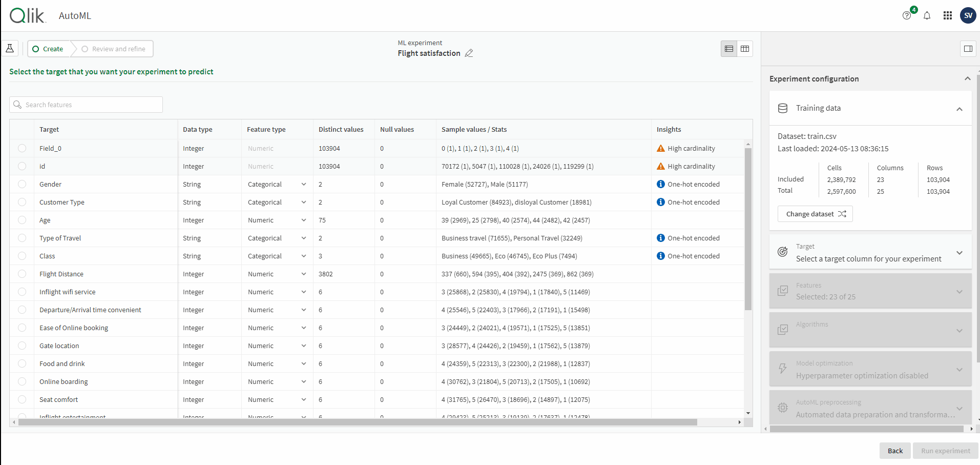980x465 pixels.
Task: Open the help menu
Action: 906,15
